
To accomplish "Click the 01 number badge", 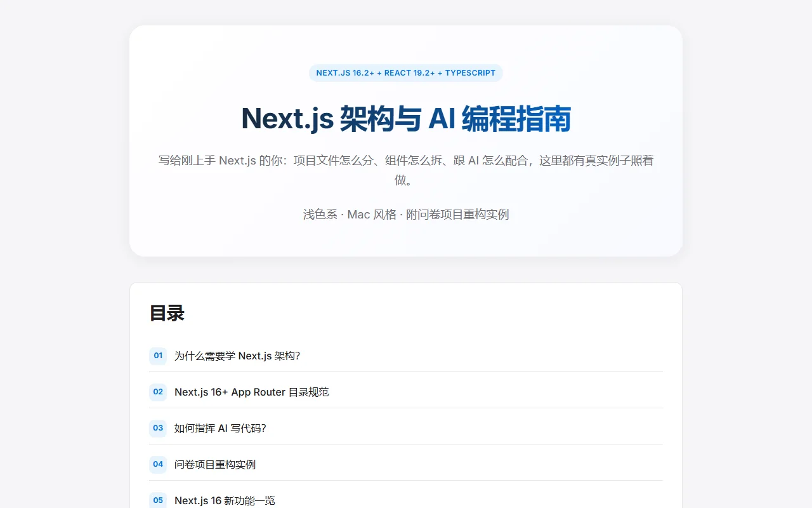I will pos(158,356).
